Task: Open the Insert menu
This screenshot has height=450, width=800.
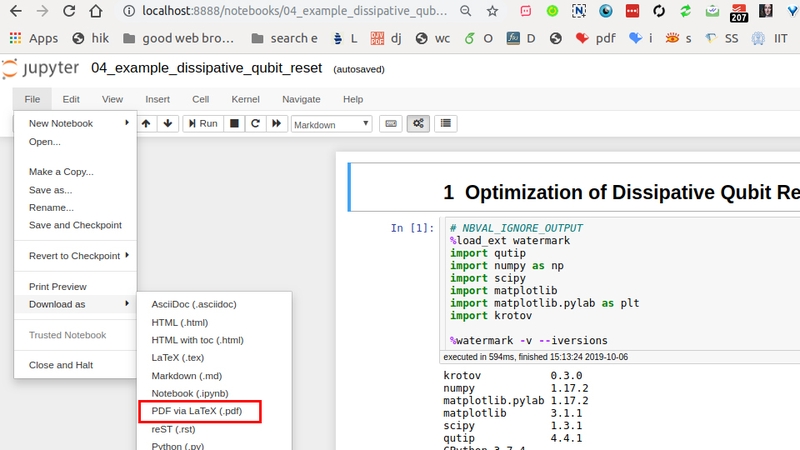Action: click(157, 99)
